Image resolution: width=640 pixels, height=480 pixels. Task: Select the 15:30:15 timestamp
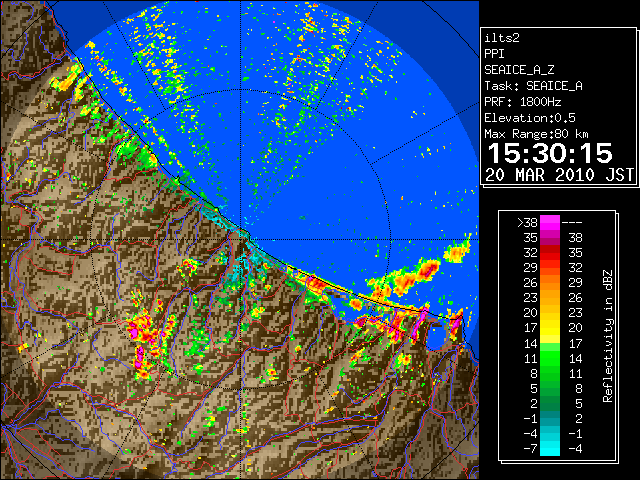(550, 153)
